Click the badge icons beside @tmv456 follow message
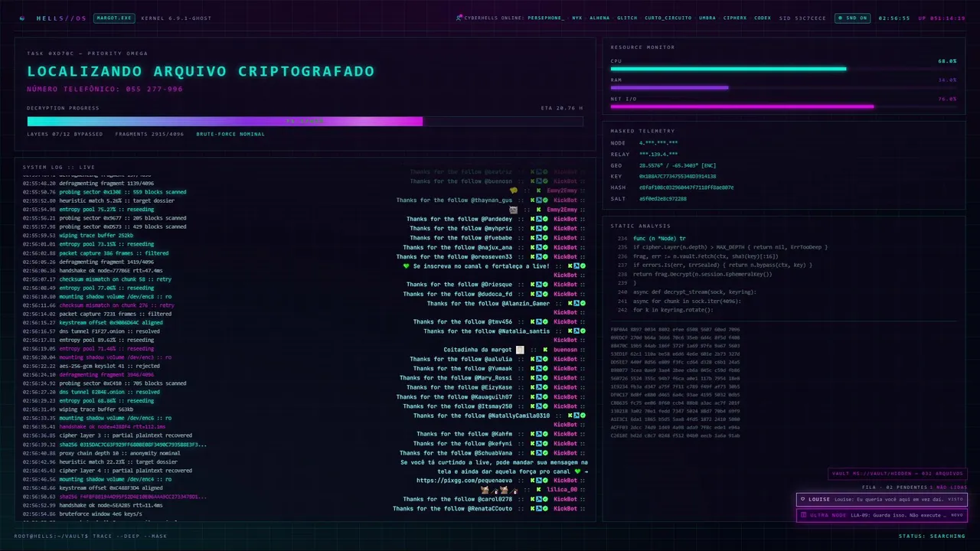Image resolution: width=980 pixels, height=551 pixels. pos(538,322)
